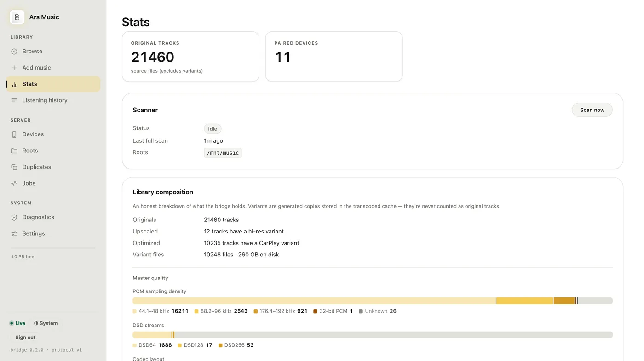
Task: Click the Live connection indicator
Action: (x=17, y=323)
